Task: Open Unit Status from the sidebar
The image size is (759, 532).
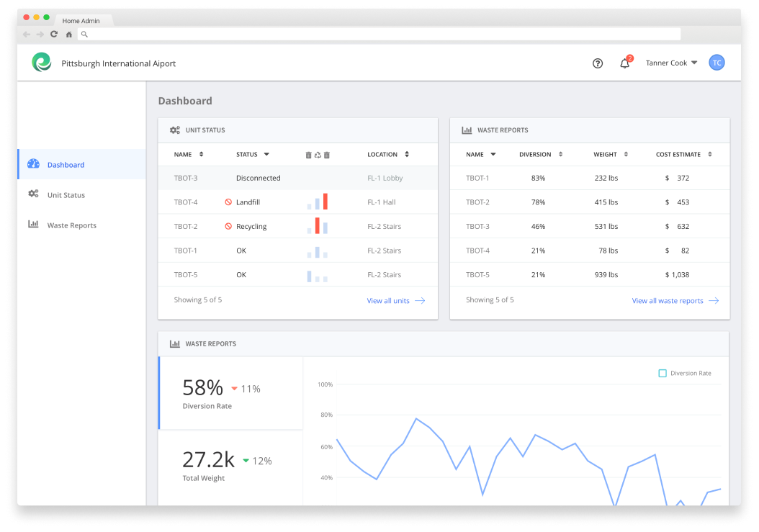Action: (82, 194)
